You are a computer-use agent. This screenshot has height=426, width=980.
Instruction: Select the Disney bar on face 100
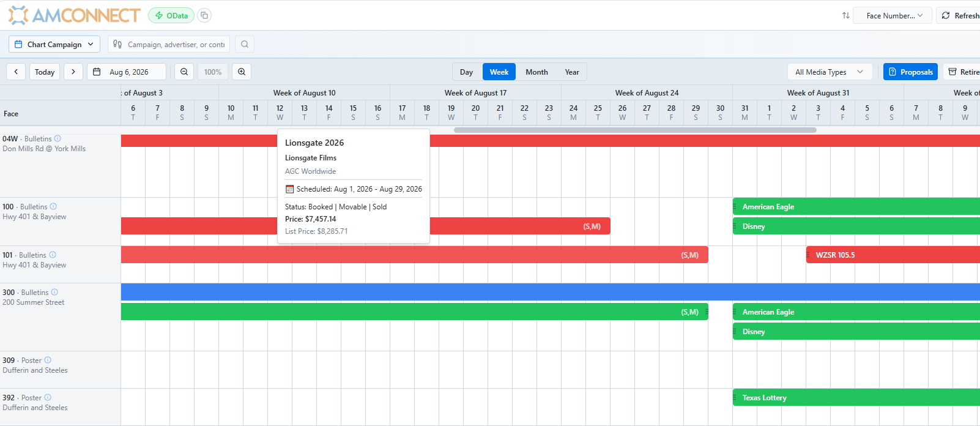click(x=856, y=226)
